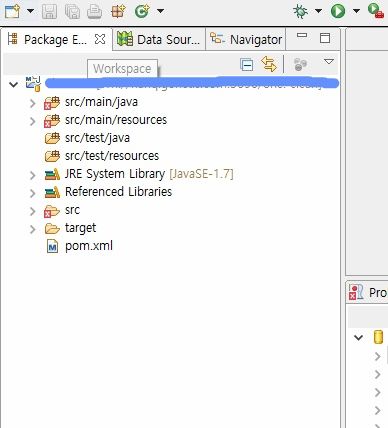Toggle Link with Editor
The width and height of the screenshot is (388, 428).
(269, 64)
